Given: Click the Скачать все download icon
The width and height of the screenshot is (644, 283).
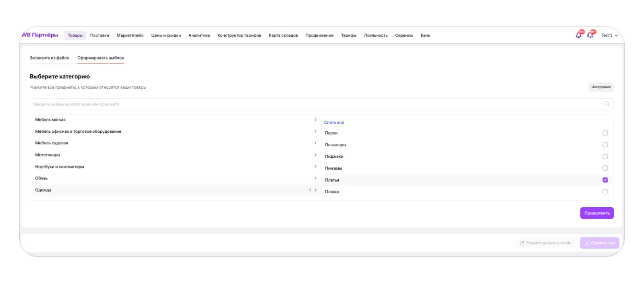Looking at the screenshot, I should point(587,243).
